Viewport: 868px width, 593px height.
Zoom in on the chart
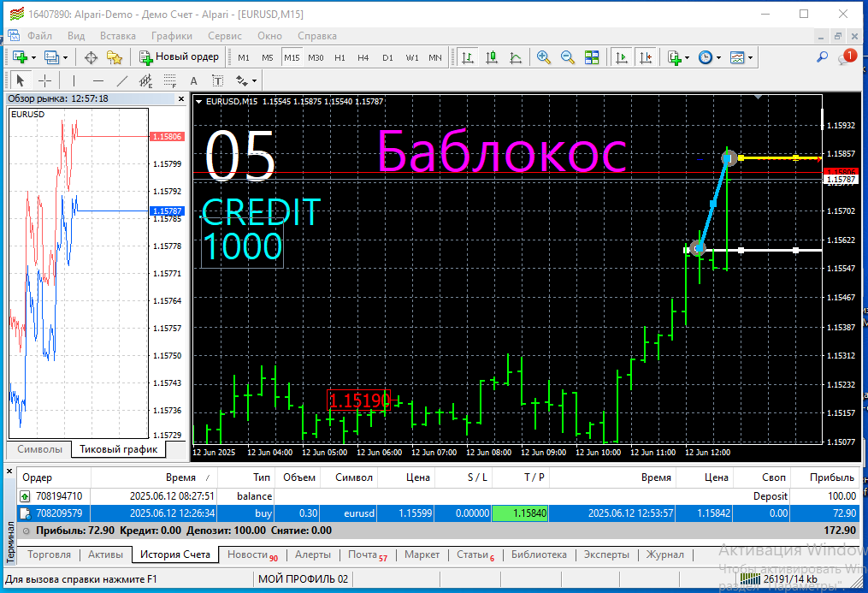544,57
